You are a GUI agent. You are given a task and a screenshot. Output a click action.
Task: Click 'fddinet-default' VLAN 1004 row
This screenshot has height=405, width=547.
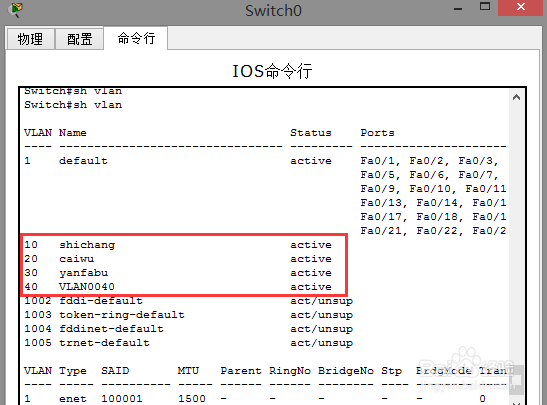[188, 329]
